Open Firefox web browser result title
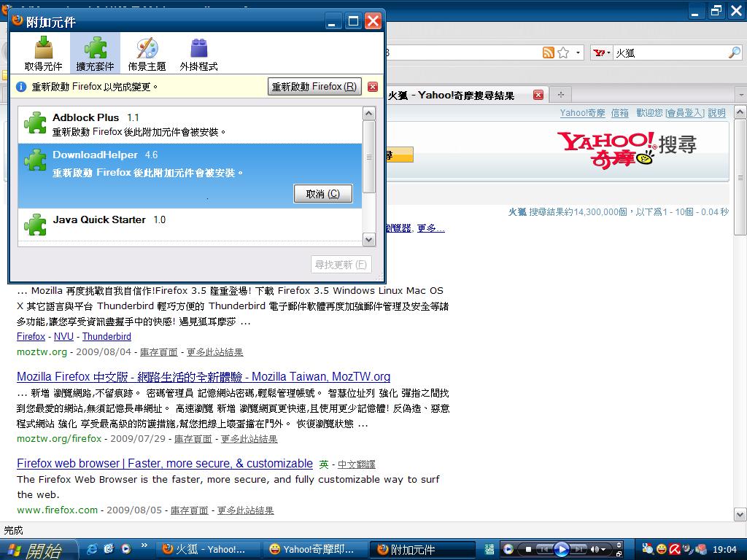Image resolution: width=747 pixels, height=560 pixels. 165,463
